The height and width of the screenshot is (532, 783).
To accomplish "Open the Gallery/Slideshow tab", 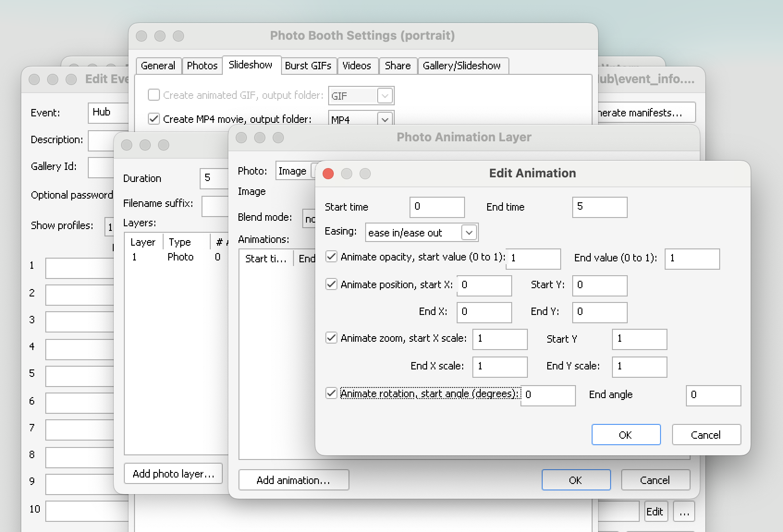I will coord(461,66).
